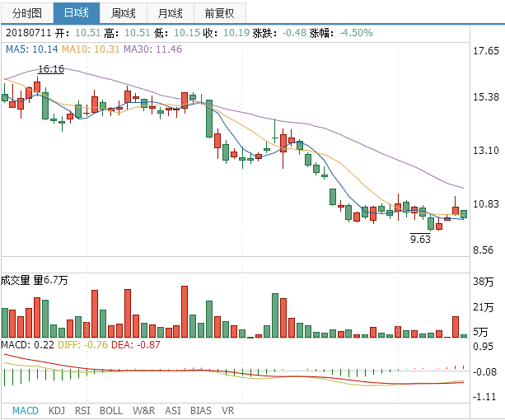Click the 5万 volume axis label
Viewport: 505px width, 420px height.
(x=480, y=332)
